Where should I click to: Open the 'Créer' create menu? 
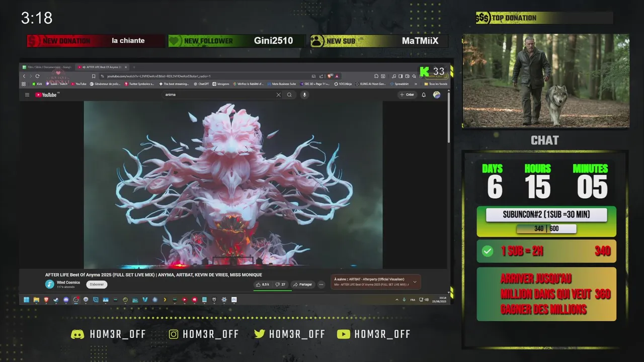coord(407,95)
